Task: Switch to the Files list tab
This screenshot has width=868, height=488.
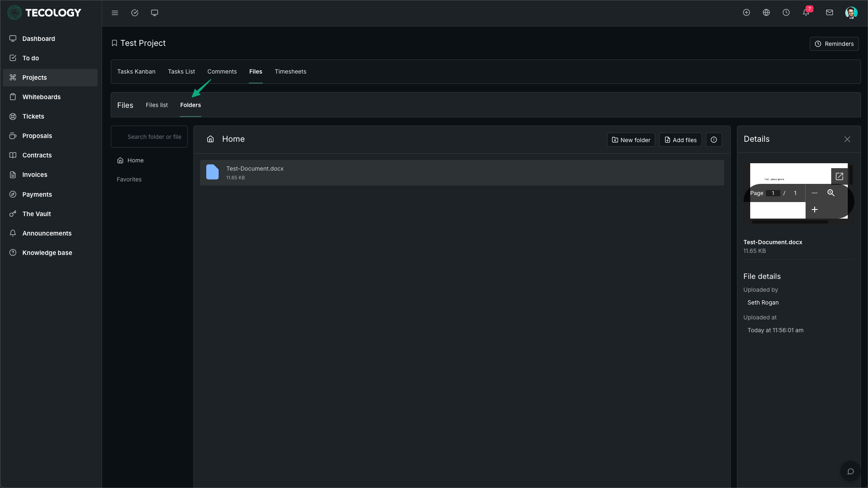Action: (x=157, y=105)
